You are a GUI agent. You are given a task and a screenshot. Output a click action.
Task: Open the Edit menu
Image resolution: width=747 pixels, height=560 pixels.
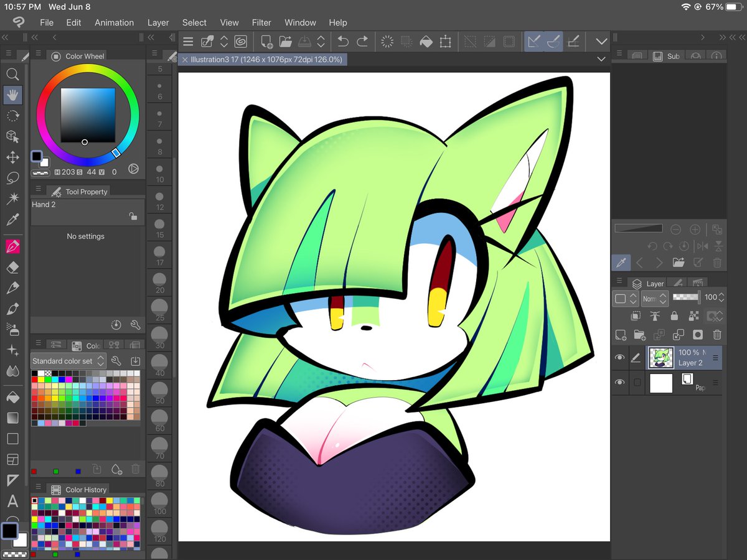tap(73, 22)
